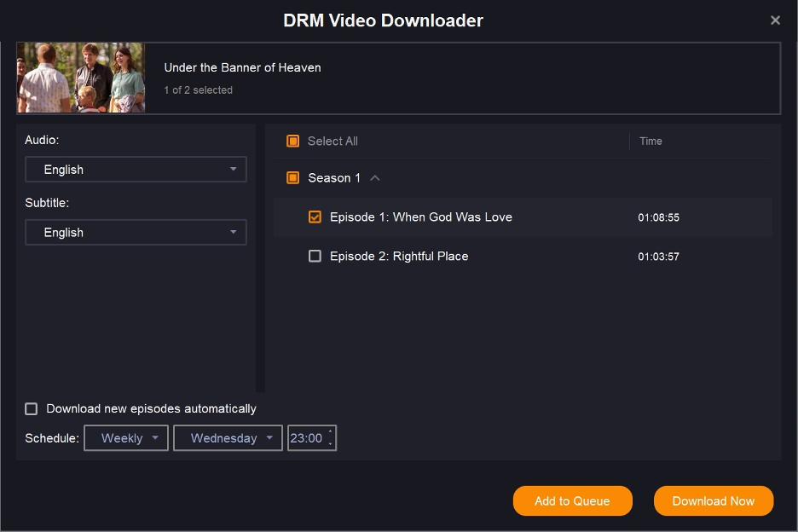Open the Wednesday day dropdown
Screen dimensions: 798x532
(x=228, y=438)
